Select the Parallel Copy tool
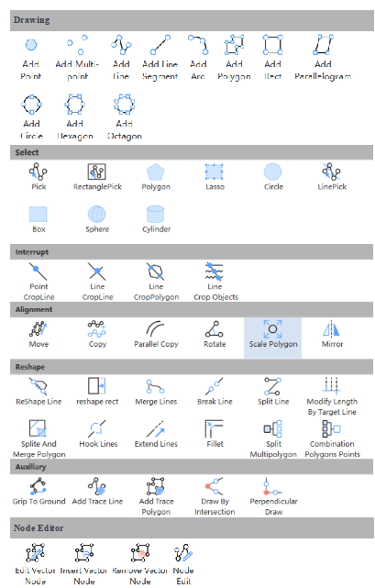Screen dimensions: 375x588 (156, 335)
